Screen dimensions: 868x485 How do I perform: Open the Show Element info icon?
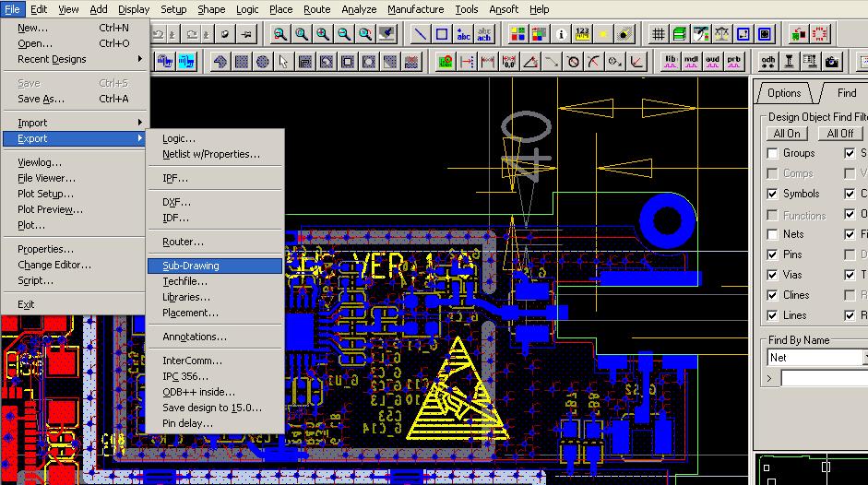tap(562, 35)
